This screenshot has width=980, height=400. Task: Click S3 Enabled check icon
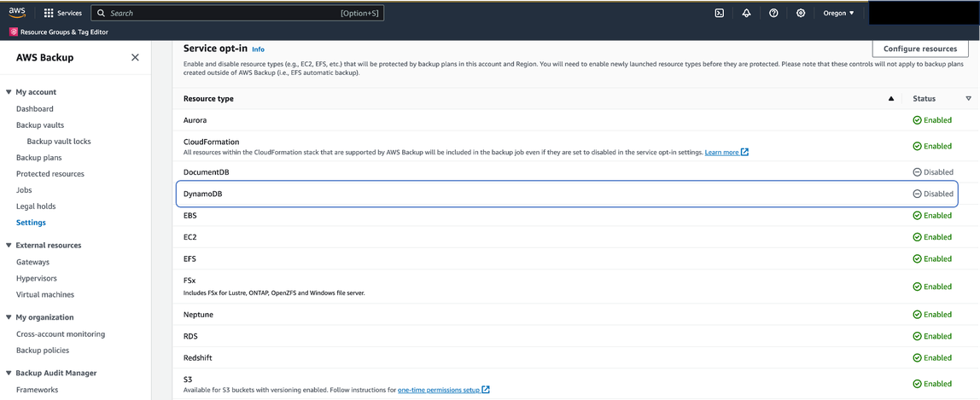click(x=918, y=384)
